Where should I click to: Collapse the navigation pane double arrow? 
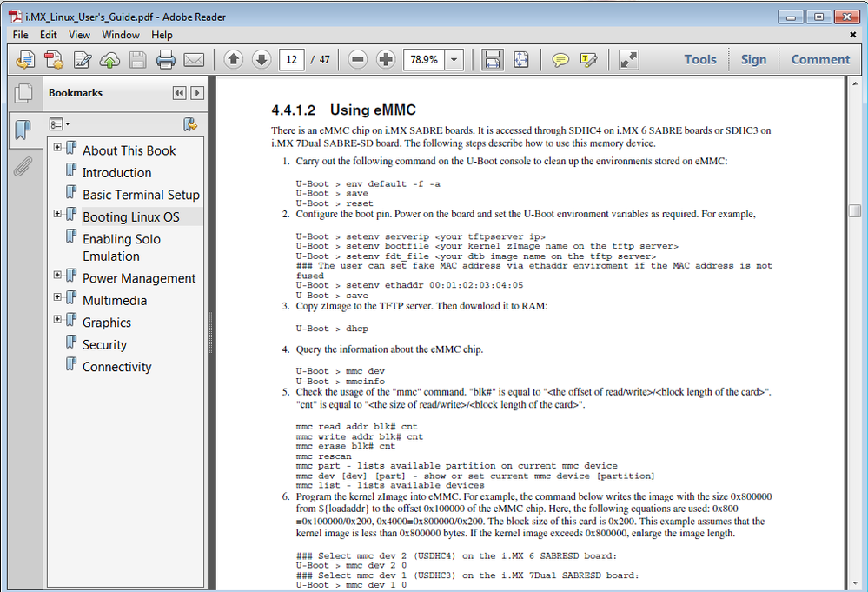coord(179,93)
